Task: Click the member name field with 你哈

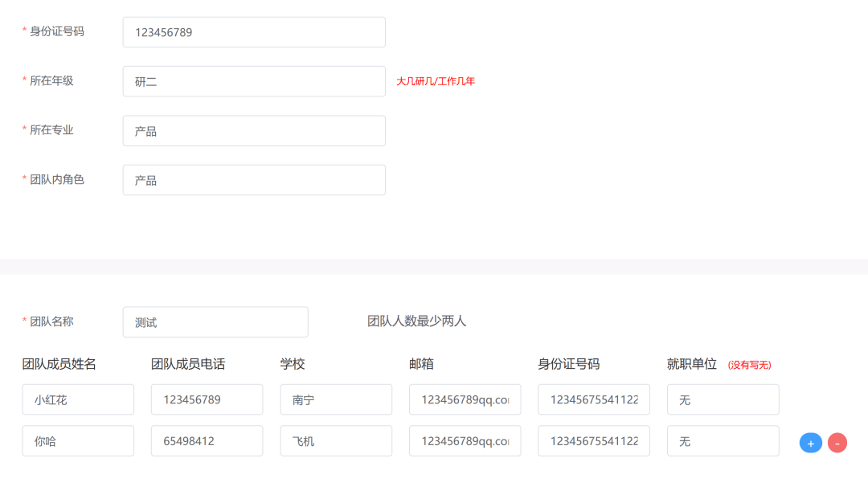Action: (78, 441)
